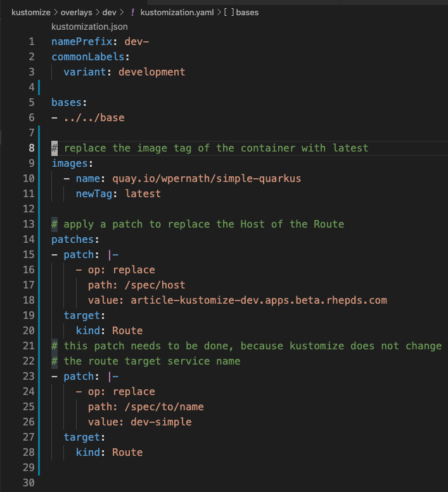This screenshot has width=448, height=492.
Task: Click the images key
Action: (70, 163)
